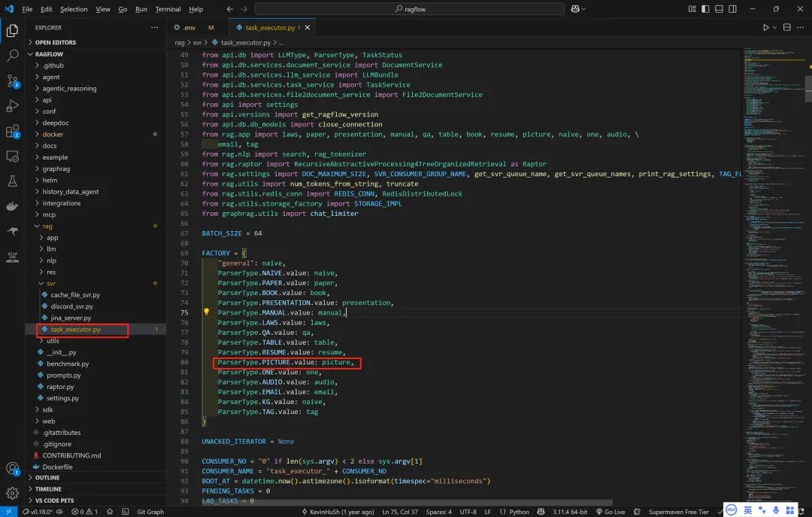Toggle the primary side bar layout button
The height and width of the screenshot is (517, 812).
[x=705, y=9]
